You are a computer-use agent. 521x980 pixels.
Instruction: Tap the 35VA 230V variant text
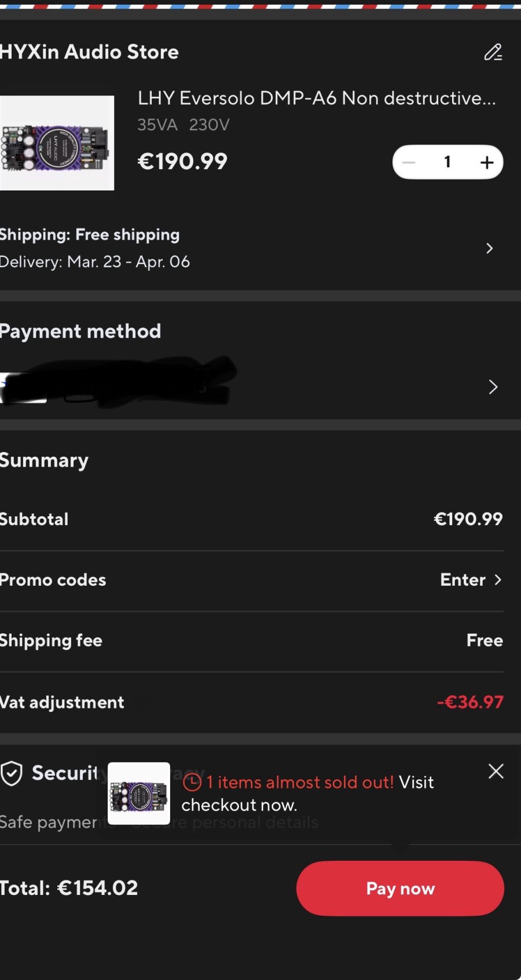pos(184,125)
